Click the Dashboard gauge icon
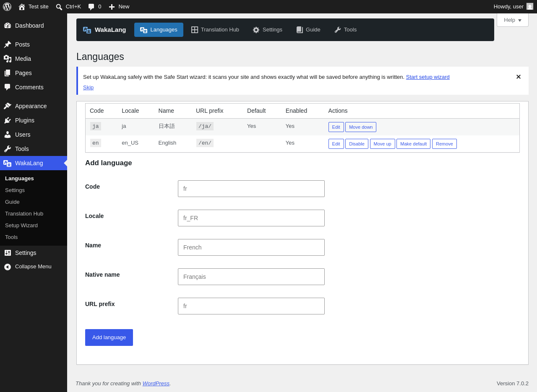Screen dimensions: 537x392 8,26
